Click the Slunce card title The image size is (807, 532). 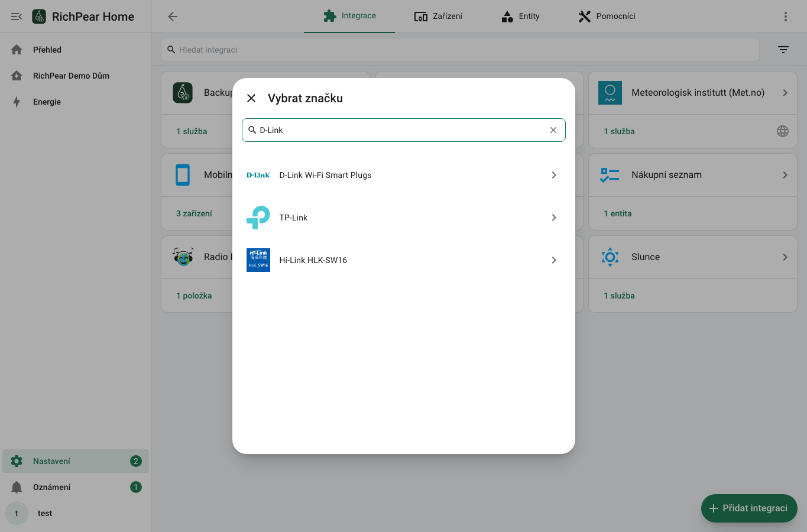pos(646,257)
